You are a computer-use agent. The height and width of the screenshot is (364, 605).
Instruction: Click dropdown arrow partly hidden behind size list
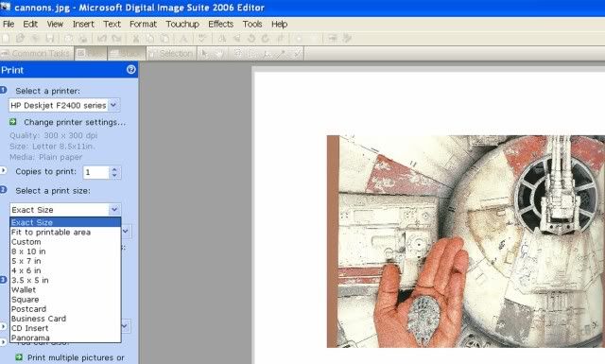point(126,232)
